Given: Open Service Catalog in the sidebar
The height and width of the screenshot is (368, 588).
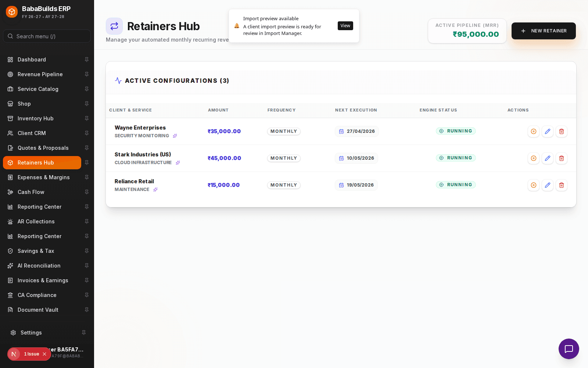Looking at the screenshot, I should coord(42,89).
